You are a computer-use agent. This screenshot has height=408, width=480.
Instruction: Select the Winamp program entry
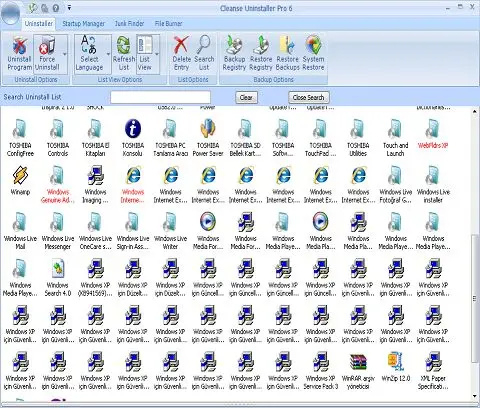[x=20, y=180]
